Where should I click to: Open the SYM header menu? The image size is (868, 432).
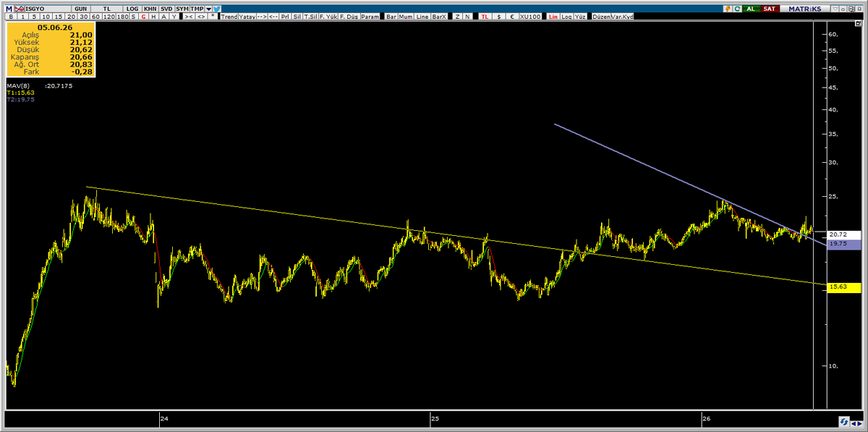click(182, 9)
